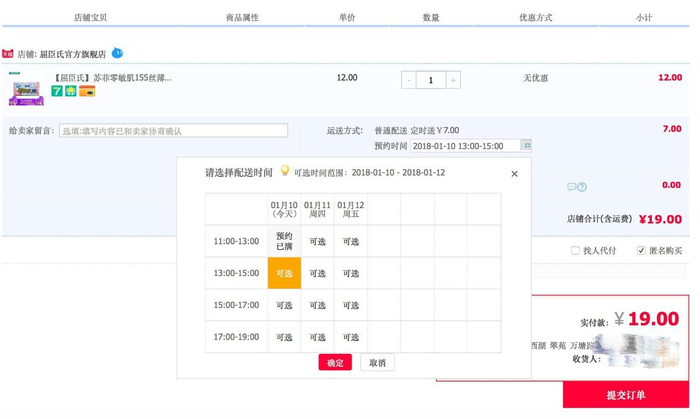Image resolution: width=700 pixels, height=419 pixels.
Task: Close the delivery time picker dialog
Action: 514,174
